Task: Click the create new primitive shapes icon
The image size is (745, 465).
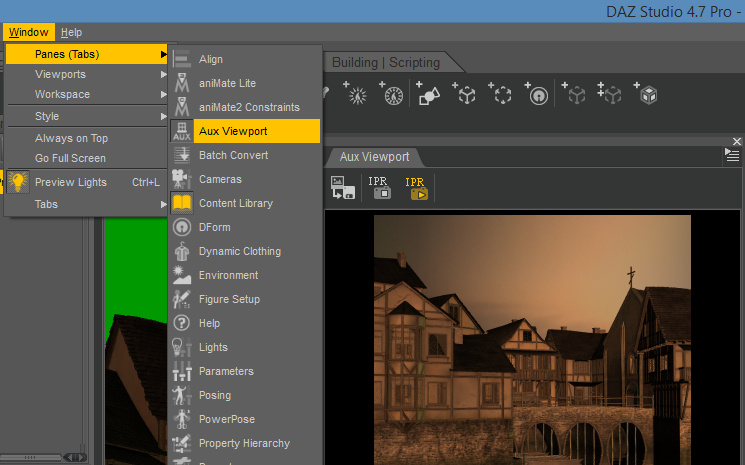Action: pyautogui.click(x=428, y=94)
